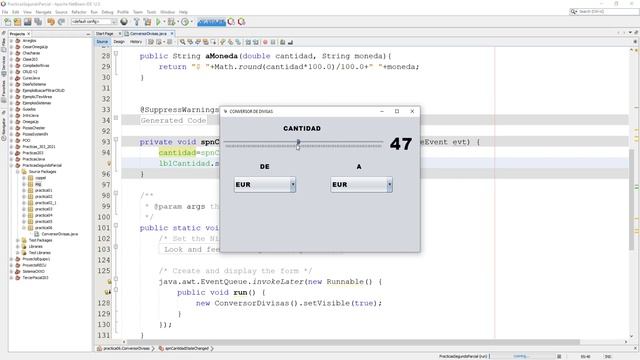
Task: Open the A currency combo box
Action: click(361, 184)
